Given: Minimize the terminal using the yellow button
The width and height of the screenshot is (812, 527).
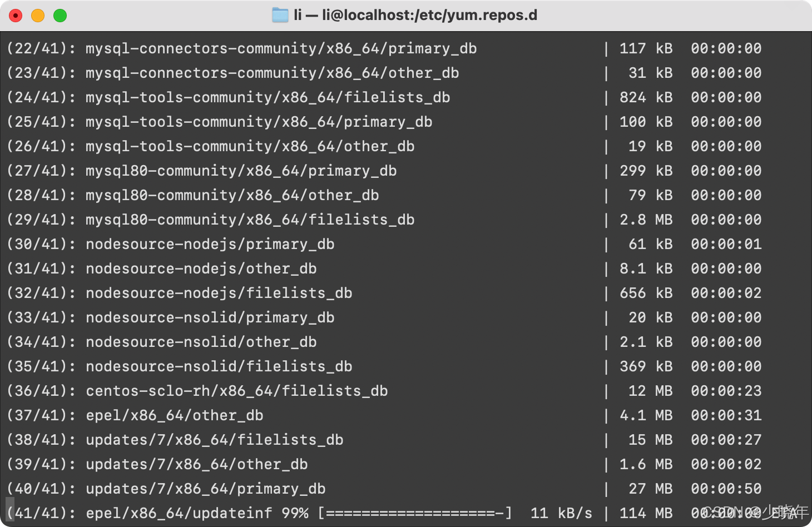Looking at the screenshot, I should (x=38, y=16).
